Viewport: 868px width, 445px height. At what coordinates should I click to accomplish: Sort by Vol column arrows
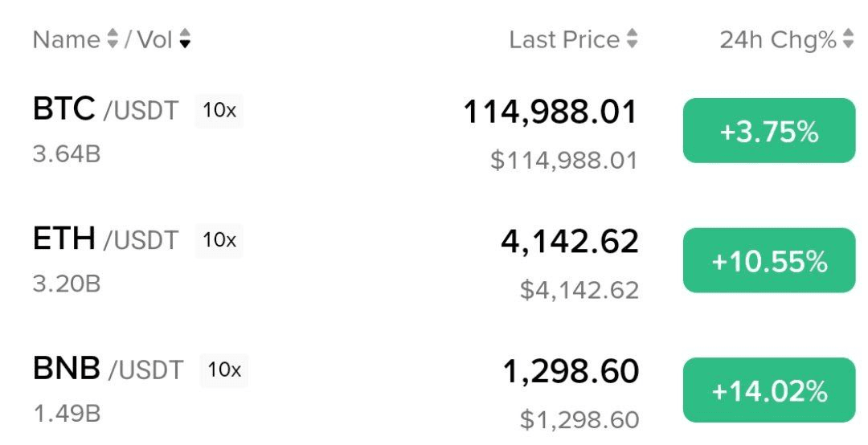pyautogui.click(x=185, y=39)
